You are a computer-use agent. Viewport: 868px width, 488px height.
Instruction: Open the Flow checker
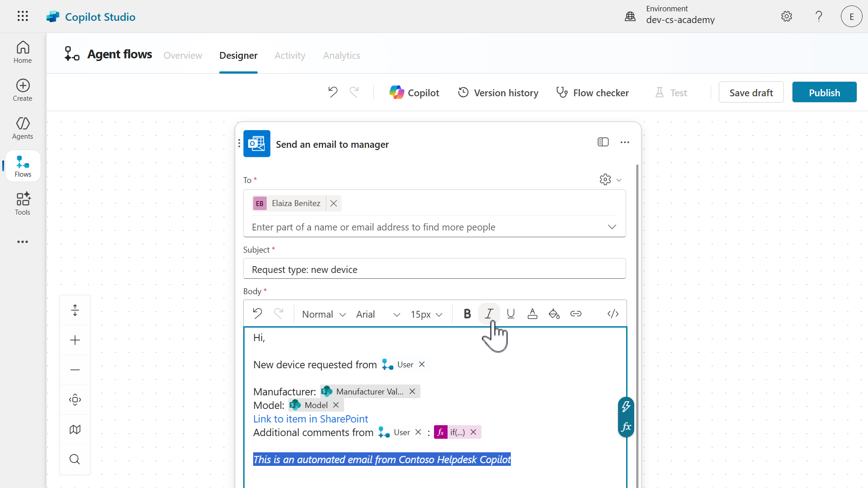pyautogui.click(x=592, y=93)
